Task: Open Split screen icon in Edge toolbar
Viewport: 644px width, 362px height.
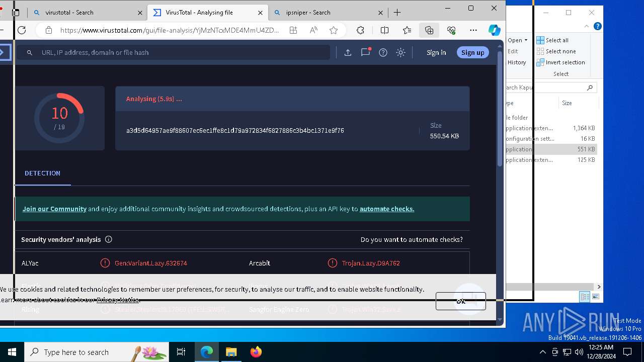Action: (384, 30)
